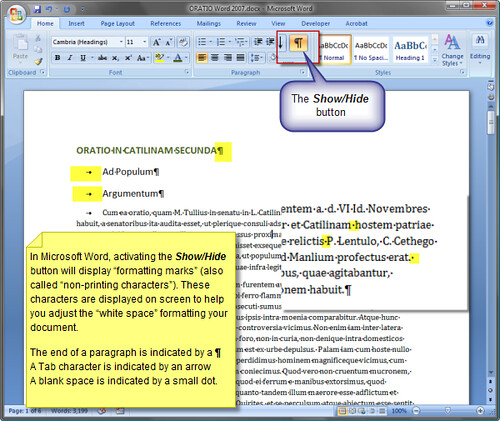Toggle the Show/Hide paragraph marks button

coord(298,43)
